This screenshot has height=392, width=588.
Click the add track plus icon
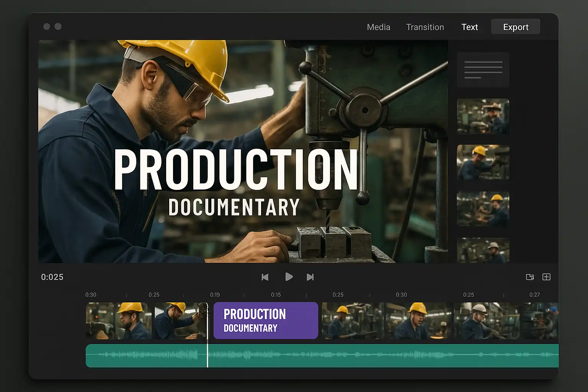pos(546,277)
